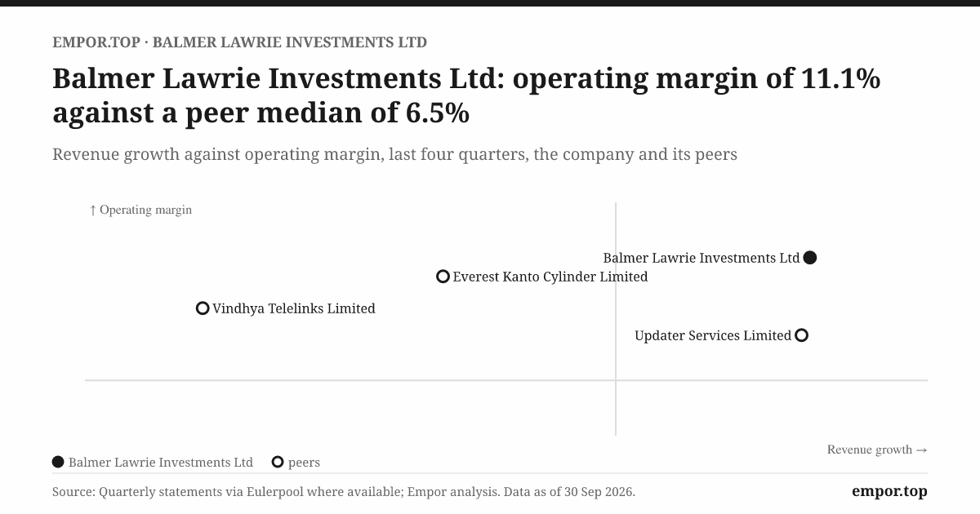This screenshot has height=514, width=980.
Task: Click the Updater Services Limited label
Action: pos(713,335)
